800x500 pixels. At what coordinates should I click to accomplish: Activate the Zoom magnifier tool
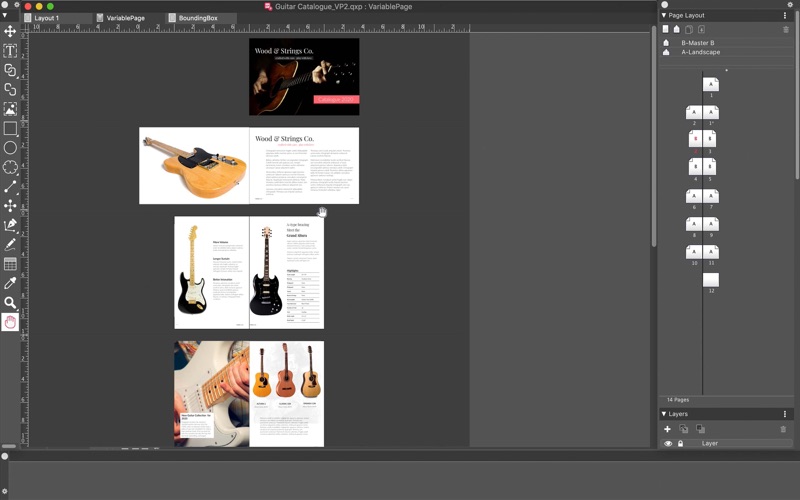(10, 302)
